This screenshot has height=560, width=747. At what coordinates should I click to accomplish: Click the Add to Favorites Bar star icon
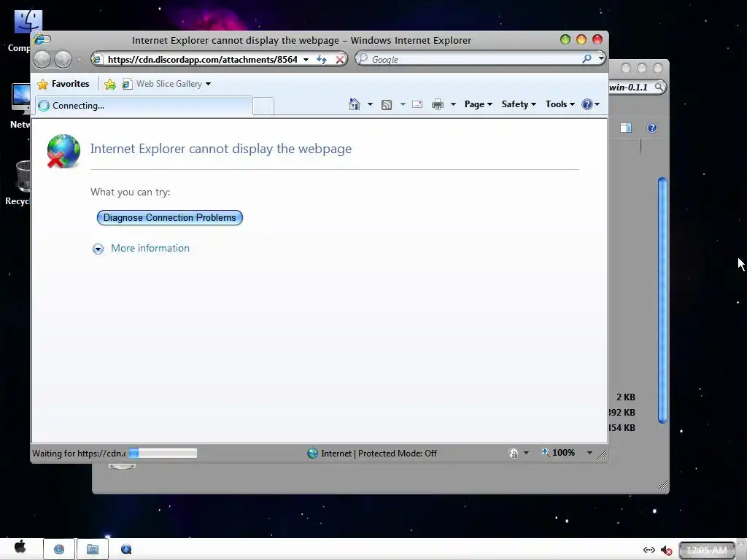(x=110, y=85)
